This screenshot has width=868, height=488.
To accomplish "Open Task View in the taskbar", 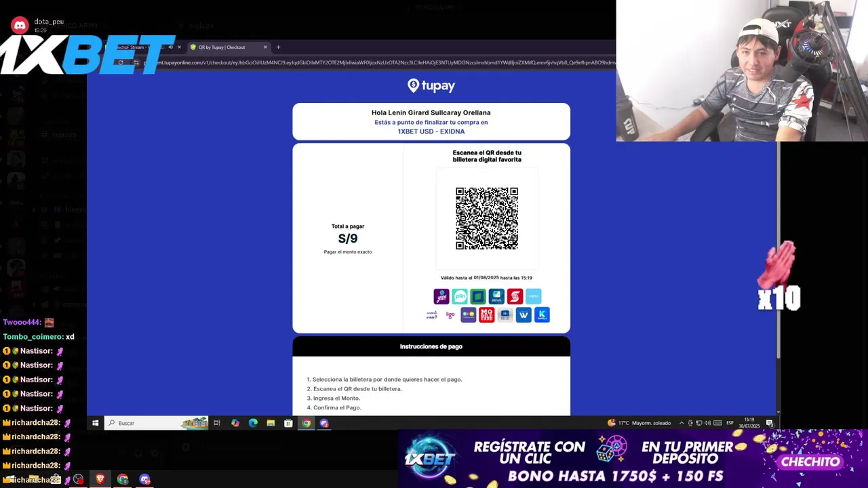I will coord(217,423).
